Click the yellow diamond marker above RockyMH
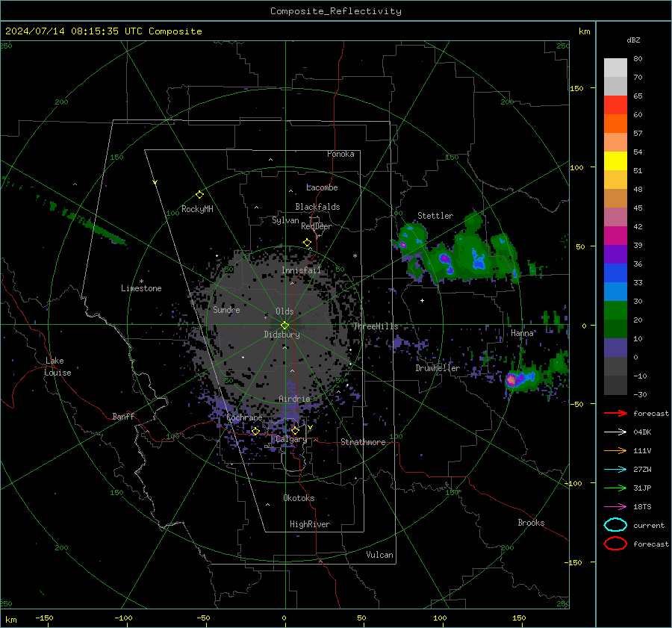672x628 pixels. [x=199, y=195]
